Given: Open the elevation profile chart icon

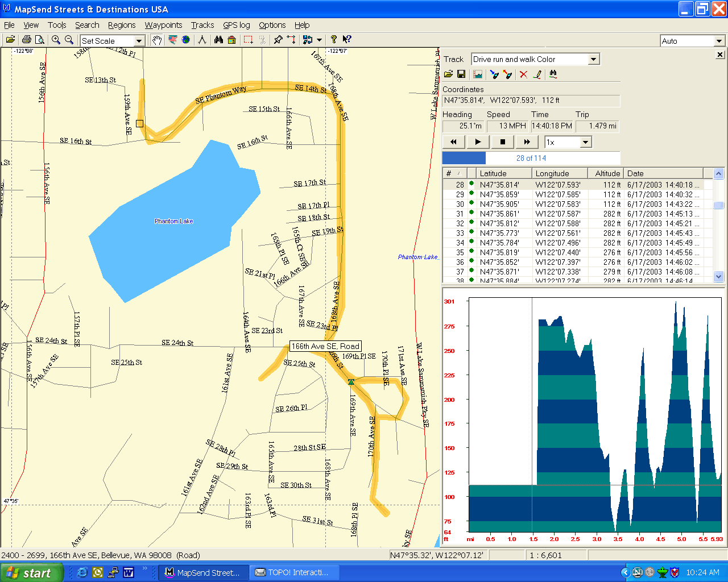Looking at the screenshot, I should point(478,74).
